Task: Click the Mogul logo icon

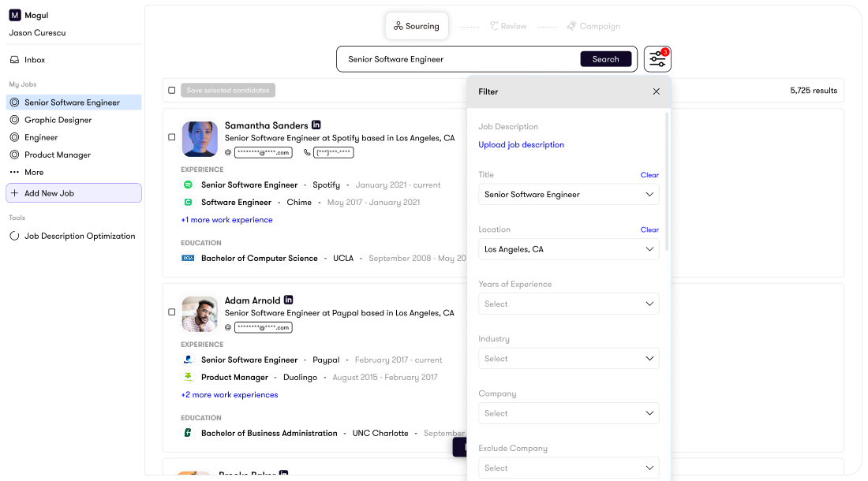Action: 14,14
